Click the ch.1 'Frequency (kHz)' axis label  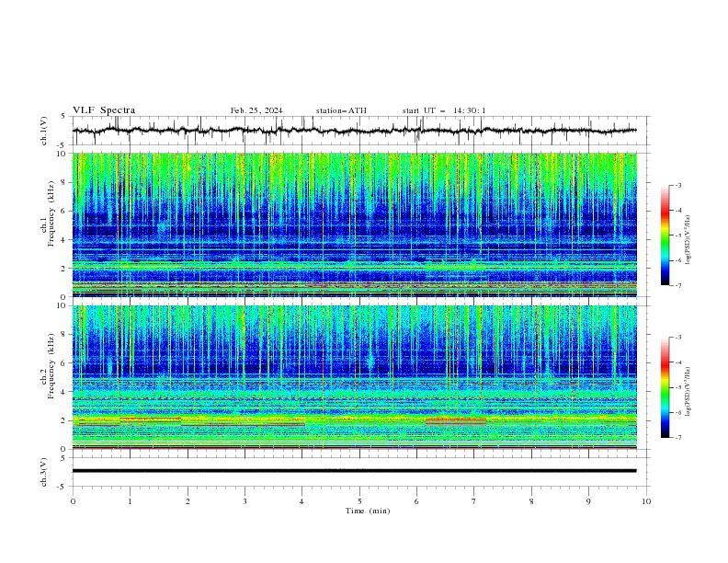(51, 213)
